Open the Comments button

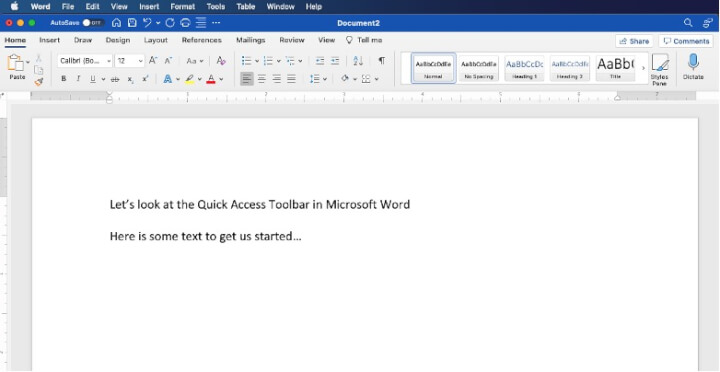[686, 41]
